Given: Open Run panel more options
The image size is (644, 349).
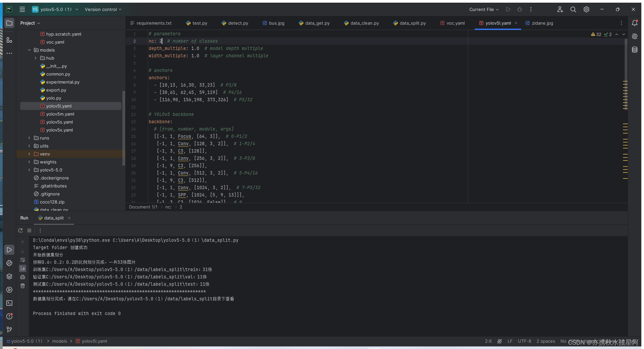Looking at the screenshot, I should pos(40,230).
